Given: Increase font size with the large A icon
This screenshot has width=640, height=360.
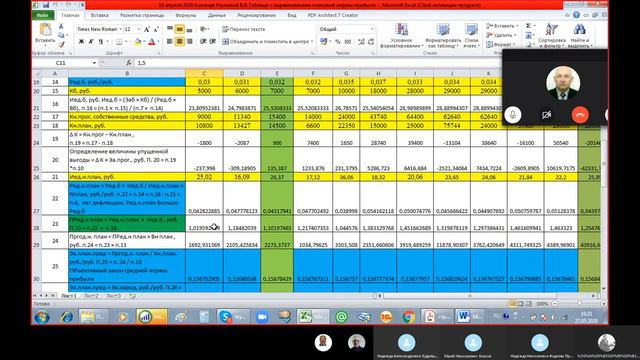Looking at the screenshot, I should 147,29.
